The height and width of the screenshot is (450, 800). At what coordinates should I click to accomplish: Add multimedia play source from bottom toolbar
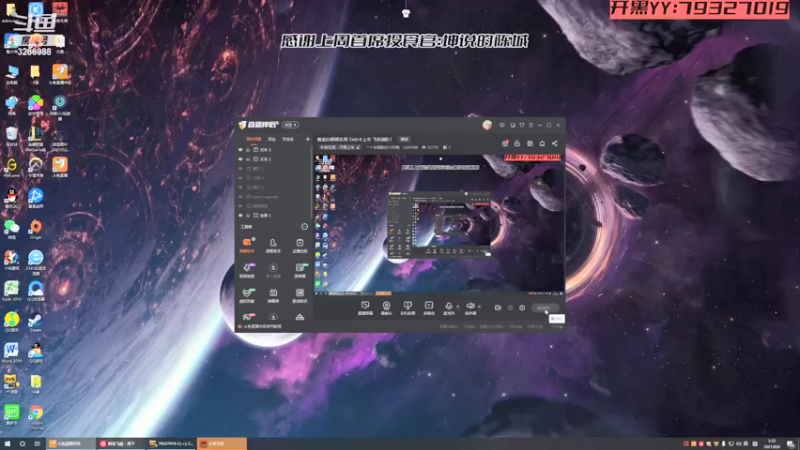[x=429, y=308]
